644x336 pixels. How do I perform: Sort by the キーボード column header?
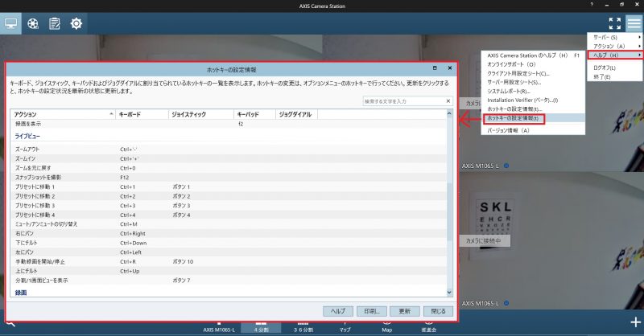tap(142, 114)
